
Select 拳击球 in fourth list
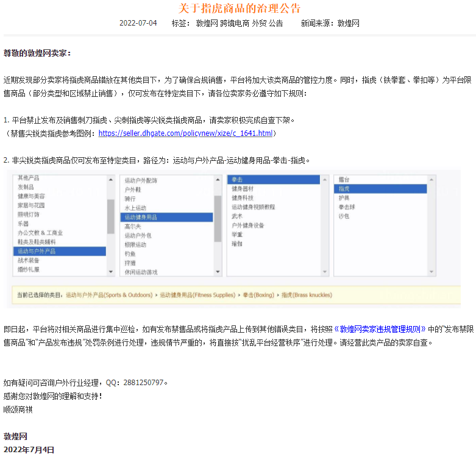click(x=347, y=207)
